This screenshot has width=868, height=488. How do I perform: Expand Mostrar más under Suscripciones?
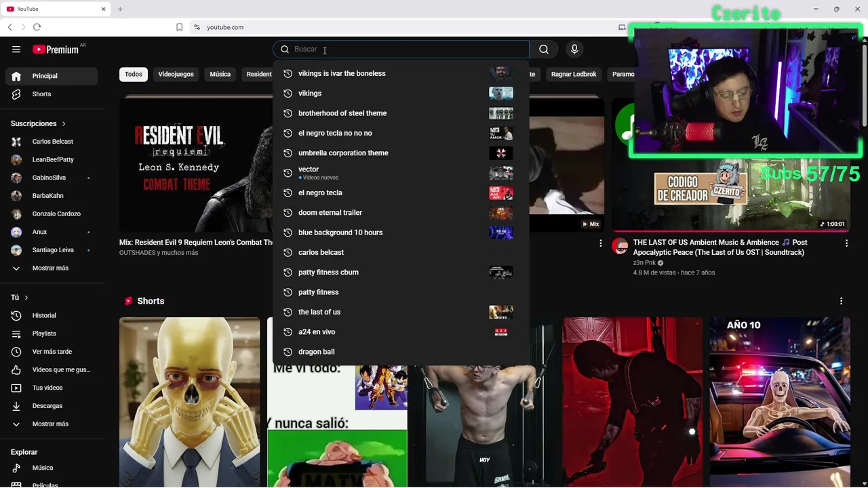52,268
